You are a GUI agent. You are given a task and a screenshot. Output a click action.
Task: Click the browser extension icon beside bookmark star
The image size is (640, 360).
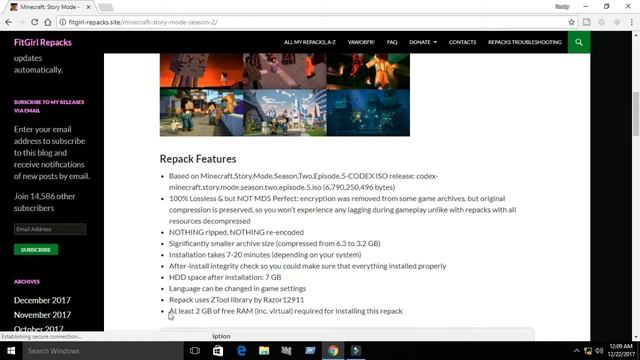click(x=587, y=22)
